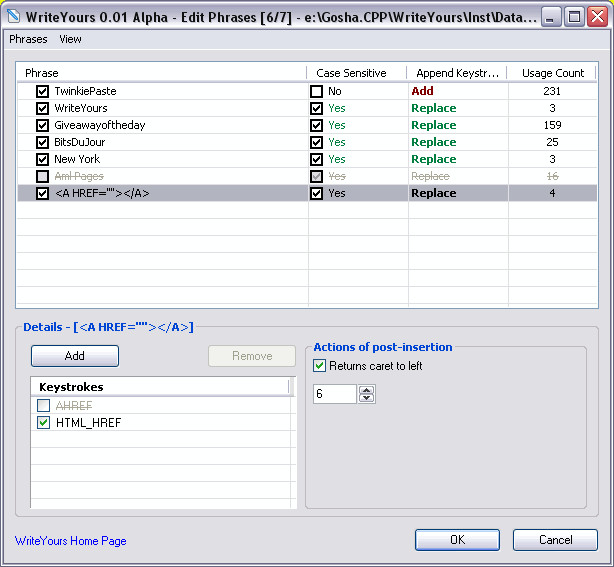The height and width of the screenshot is (567, 614).
Task: Click the WriteYours app icon in title bar
Action: coord(13,16)
